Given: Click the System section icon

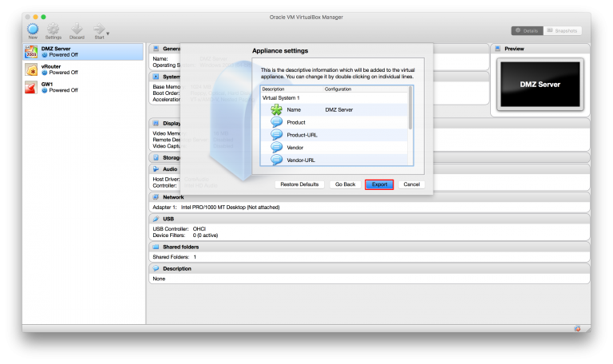Looking at the screenshot, I should [156, 77].
